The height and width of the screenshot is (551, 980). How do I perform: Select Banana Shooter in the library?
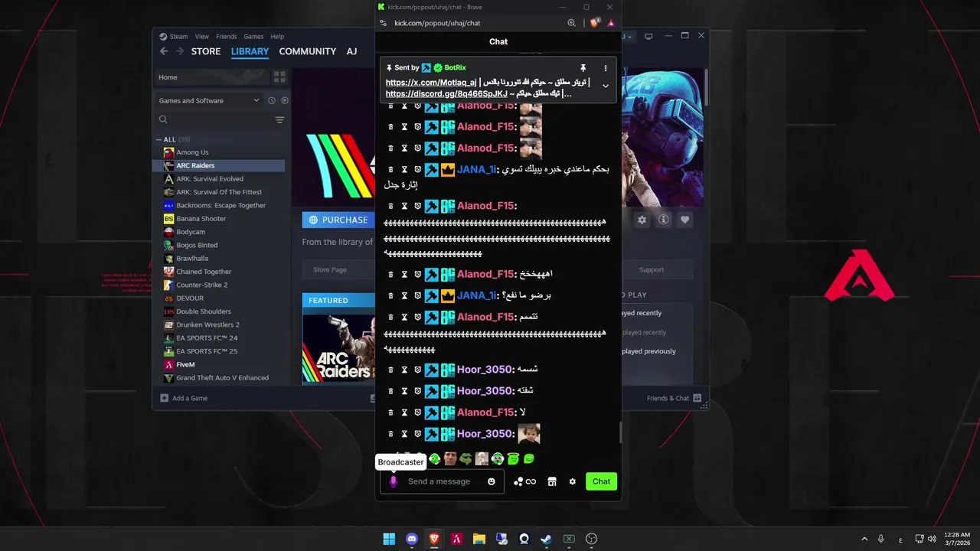pos(220,219)
